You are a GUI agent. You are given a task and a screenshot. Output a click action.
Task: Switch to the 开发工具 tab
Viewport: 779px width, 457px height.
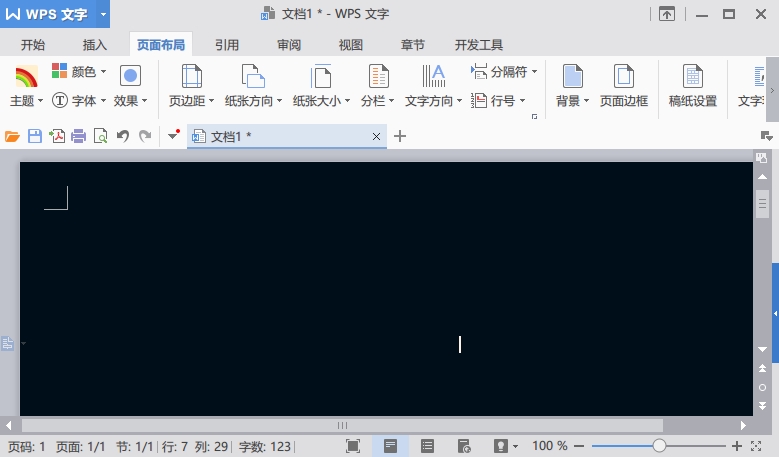click(479, 45)
